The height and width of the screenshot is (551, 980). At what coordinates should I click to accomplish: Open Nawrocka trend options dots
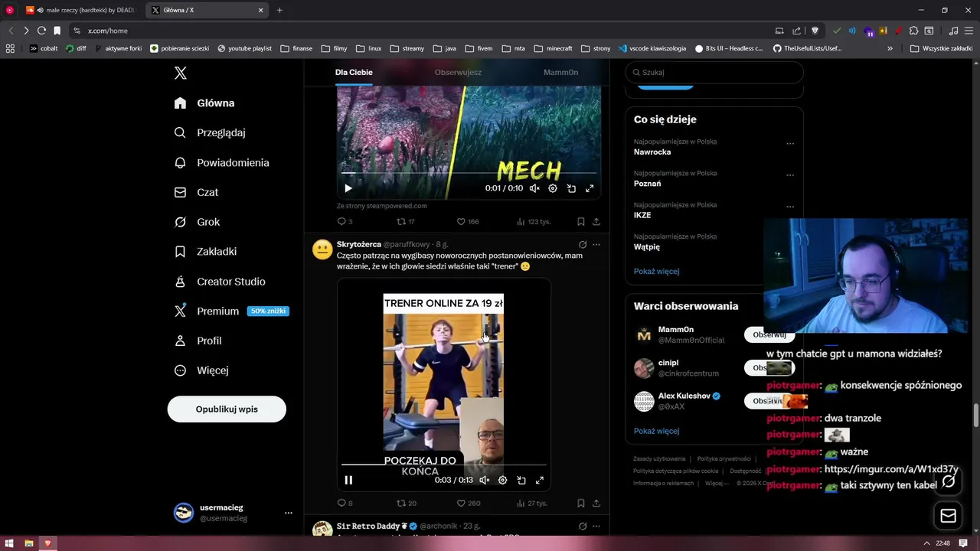point(790,143)
